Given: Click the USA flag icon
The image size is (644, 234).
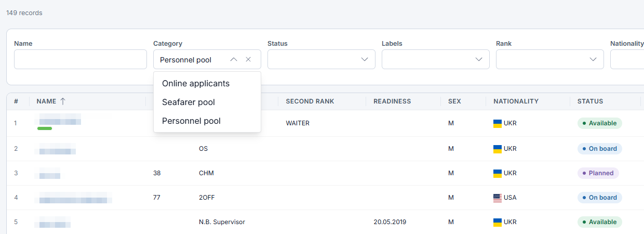Looking at the screenshot, I should tap(498, 198).
